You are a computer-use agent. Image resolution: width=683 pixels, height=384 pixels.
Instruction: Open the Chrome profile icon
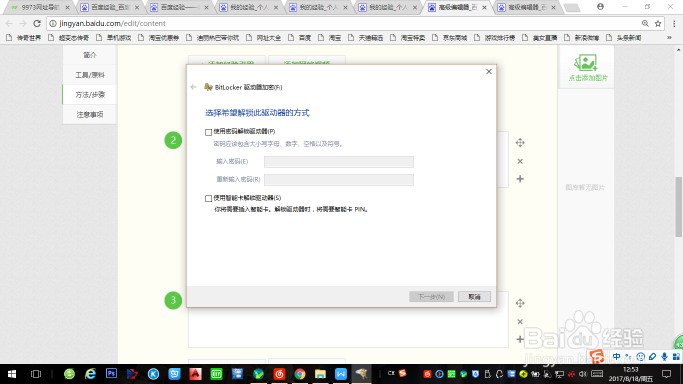pos(600,7)
